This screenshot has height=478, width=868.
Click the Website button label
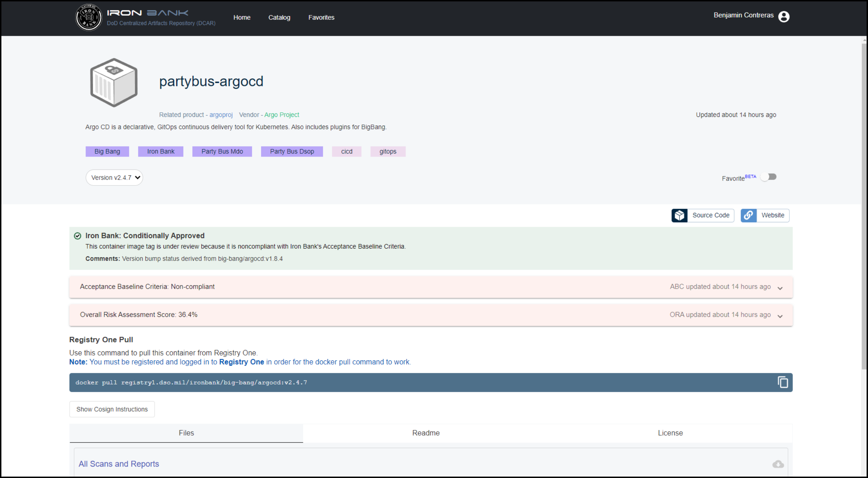pyautogui.click(x=773, y=215)
